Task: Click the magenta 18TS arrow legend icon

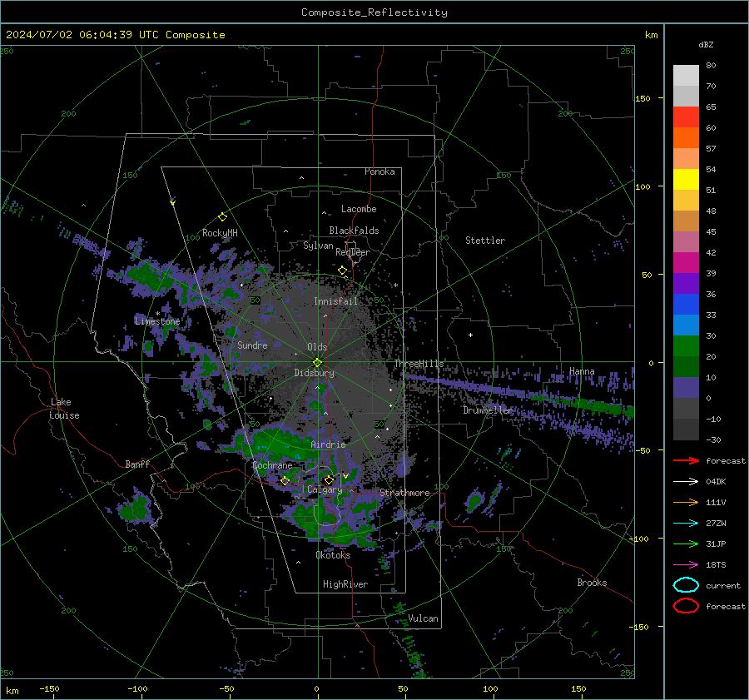Action: tap(686, 565)
